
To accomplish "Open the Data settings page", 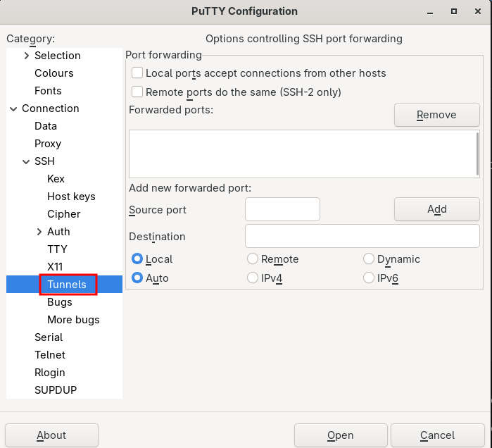I will (46, 126).
